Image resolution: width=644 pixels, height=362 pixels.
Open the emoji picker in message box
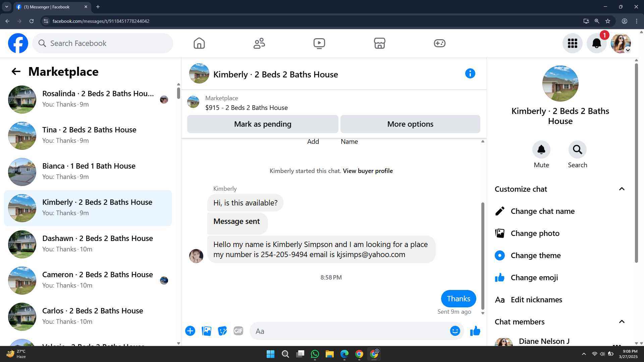pos(455,331)
